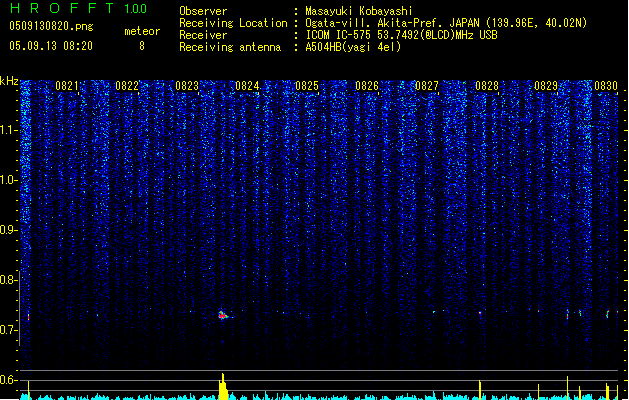Click the meteor count value 8
The height and width of the screenshot is (400, 629).
pos(142,46)
